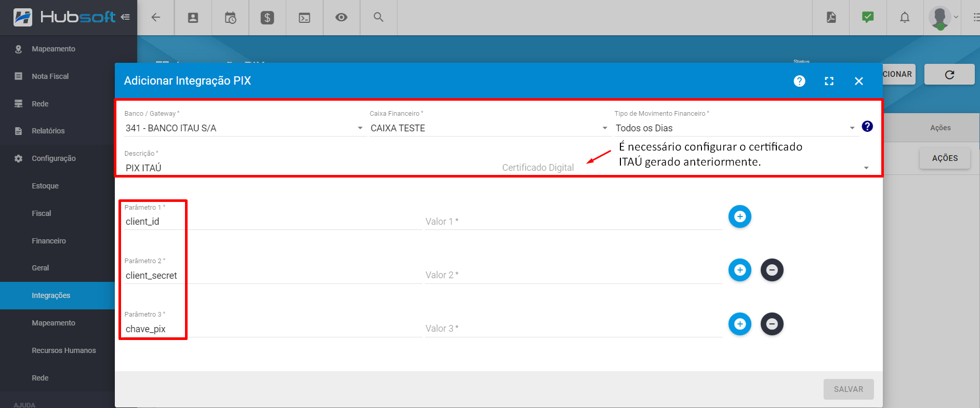Click the Valor 1 input field
This screenshot has height=408, width=980.
click(574, 222)
